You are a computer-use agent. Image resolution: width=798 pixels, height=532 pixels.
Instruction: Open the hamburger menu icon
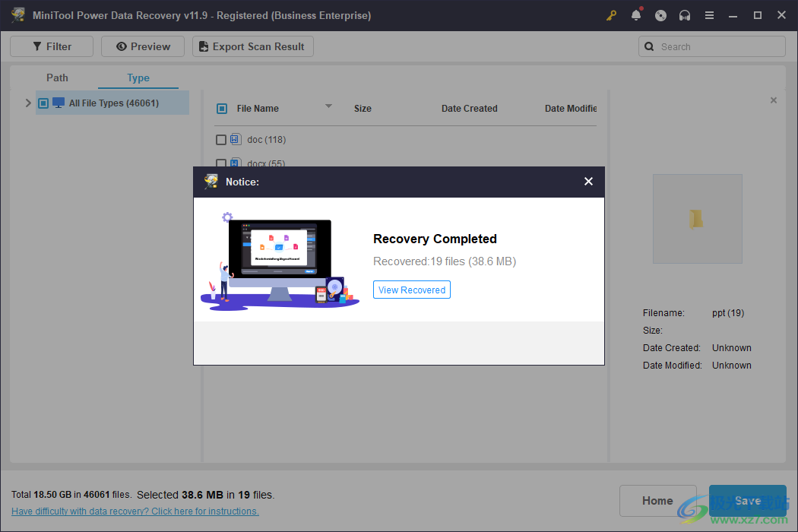(x=709, y=14)
